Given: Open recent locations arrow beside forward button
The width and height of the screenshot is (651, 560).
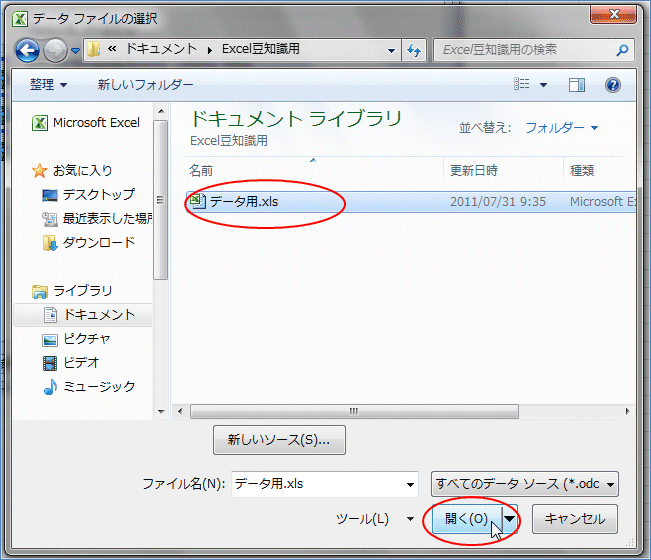Looking at the screenshot, I should point(75,51).
